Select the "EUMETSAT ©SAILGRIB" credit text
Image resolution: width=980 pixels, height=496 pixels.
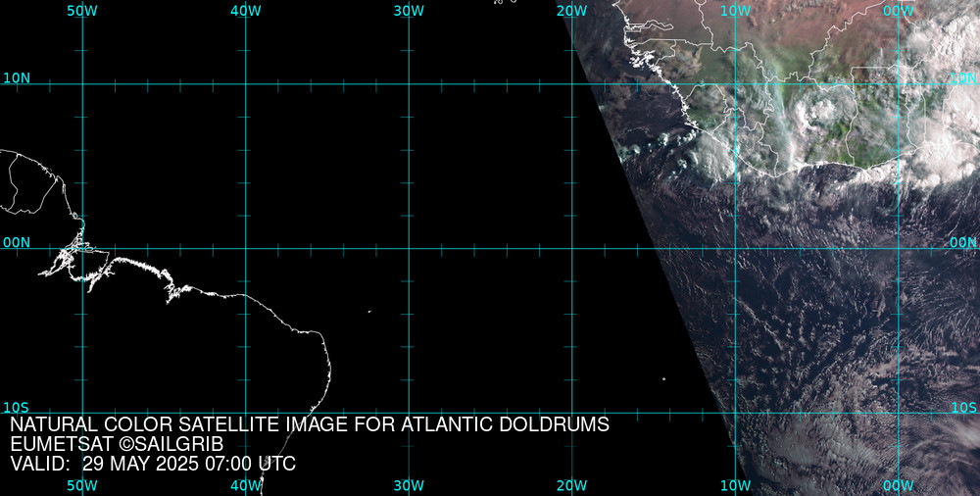click(x=117, y=445)
